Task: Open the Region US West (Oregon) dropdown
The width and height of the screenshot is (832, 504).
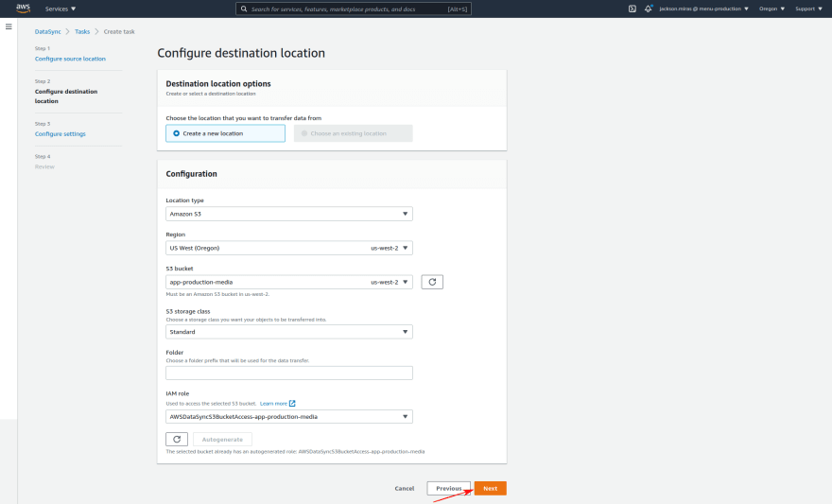Action: coord(289,248)
